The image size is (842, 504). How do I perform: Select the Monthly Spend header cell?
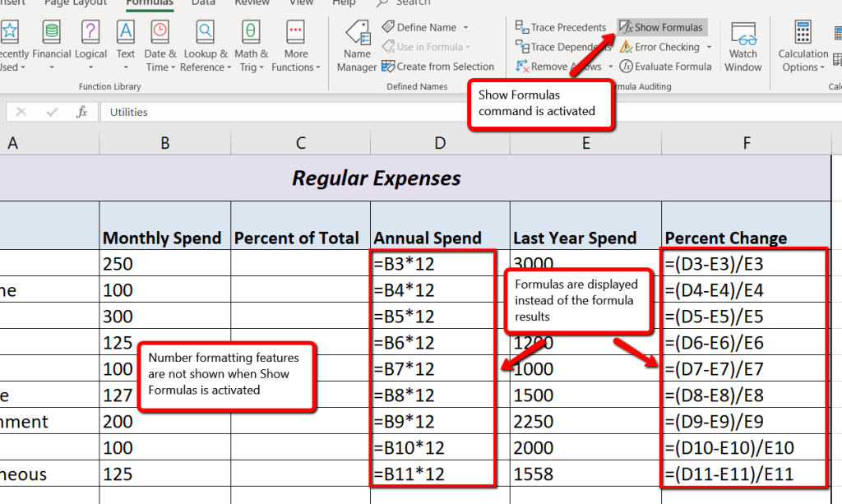click(164, 225)
